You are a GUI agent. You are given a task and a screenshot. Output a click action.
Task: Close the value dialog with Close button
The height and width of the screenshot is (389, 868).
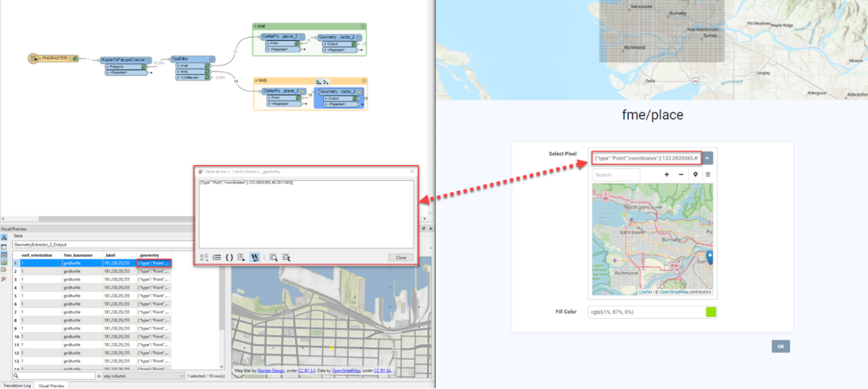401,257
